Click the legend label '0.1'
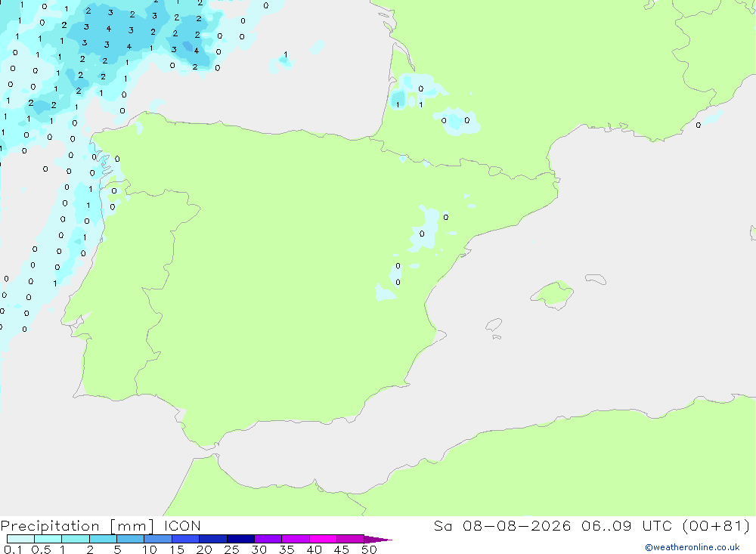Image resolution: width=756 pixels, height=554 pixels. [13, 549]
